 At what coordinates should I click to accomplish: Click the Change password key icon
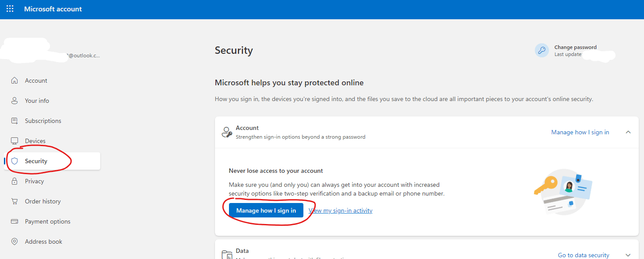[x=542, y=50]
